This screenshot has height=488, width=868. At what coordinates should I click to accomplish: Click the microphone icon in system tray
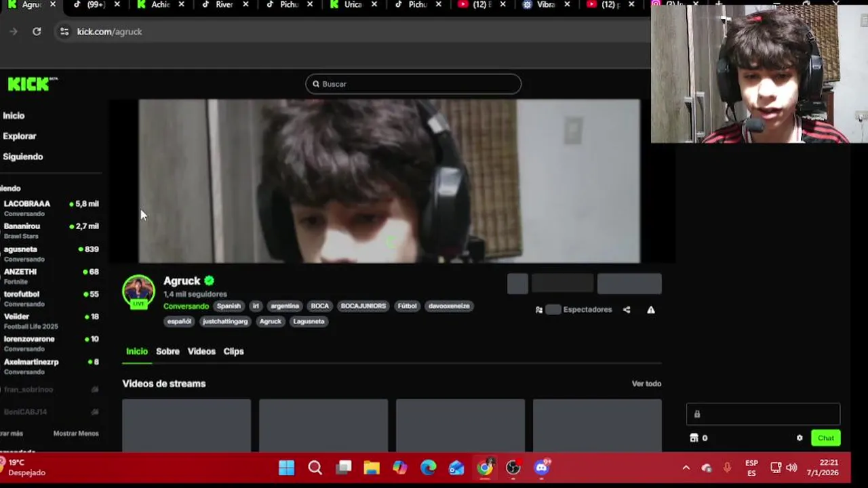727,468
